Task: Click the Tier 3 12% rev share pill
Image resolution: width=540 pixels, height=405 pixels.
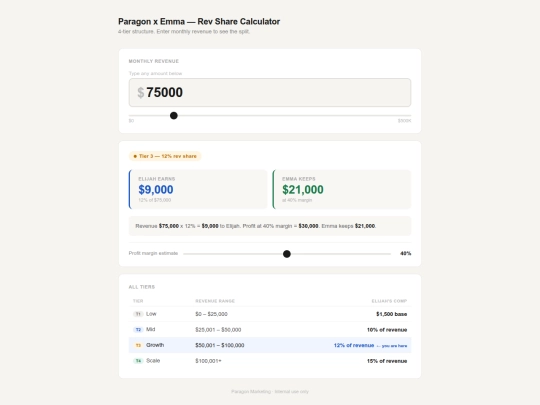Action: (165, 156)
